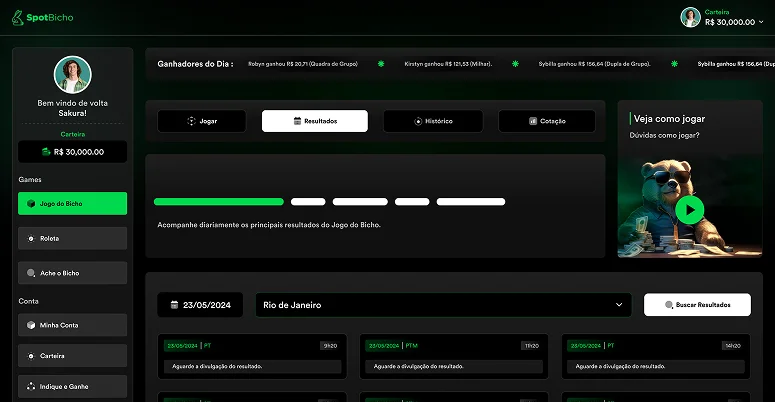Image resolution: width=775 pixels, height=402 pixels.
Task: Play the Veja como jogar video
Action: [x=689, y=210]
